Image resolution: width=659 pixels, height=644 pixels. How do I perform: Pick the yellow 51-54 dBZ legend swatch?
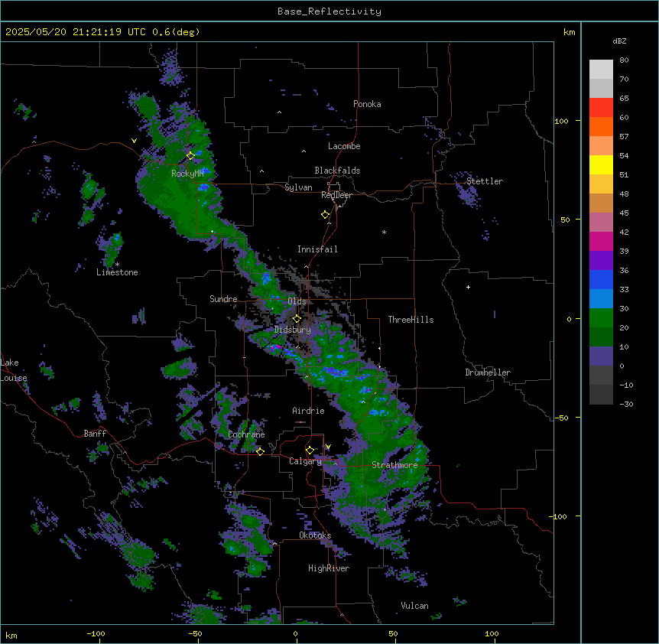tap(601, 164)
